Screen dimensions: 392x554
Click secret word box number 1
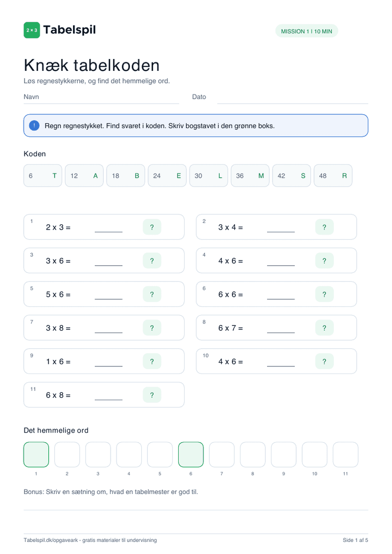pos(36,454)
